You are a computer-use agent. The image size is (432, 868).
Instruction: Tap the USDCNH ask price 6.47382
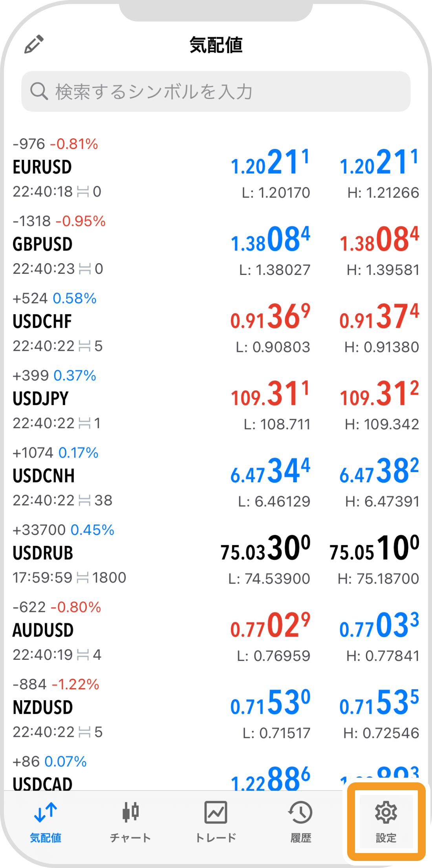coord(379,471)
